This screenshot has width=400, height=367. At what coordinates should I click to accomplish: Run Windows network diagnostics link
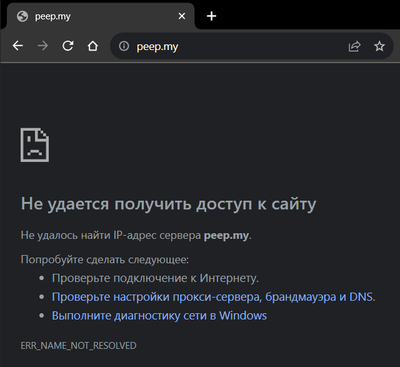(159, 315)
